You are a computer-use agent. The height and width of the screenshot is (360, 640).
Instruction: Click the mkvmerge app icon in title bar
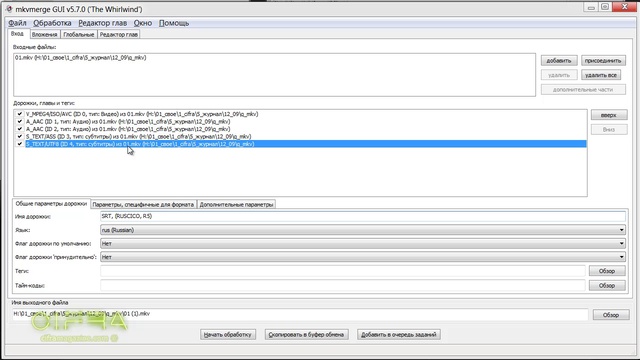9,9
